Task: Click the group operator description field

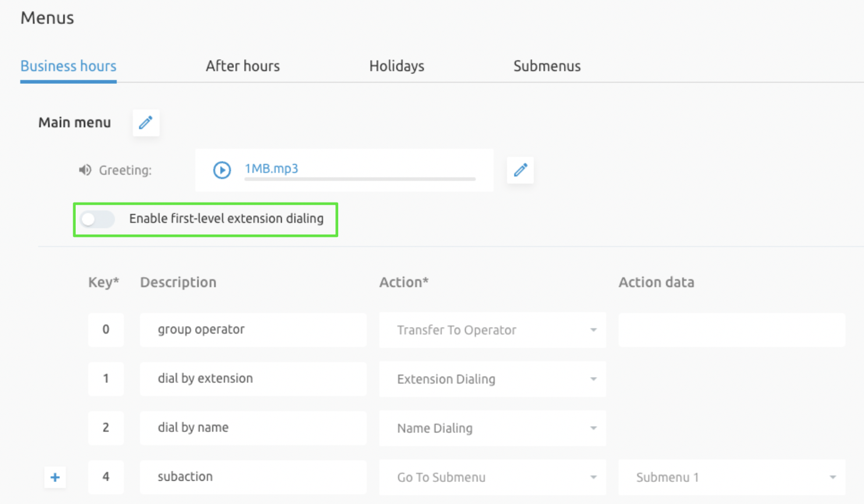Action: (x=253, y=329)
